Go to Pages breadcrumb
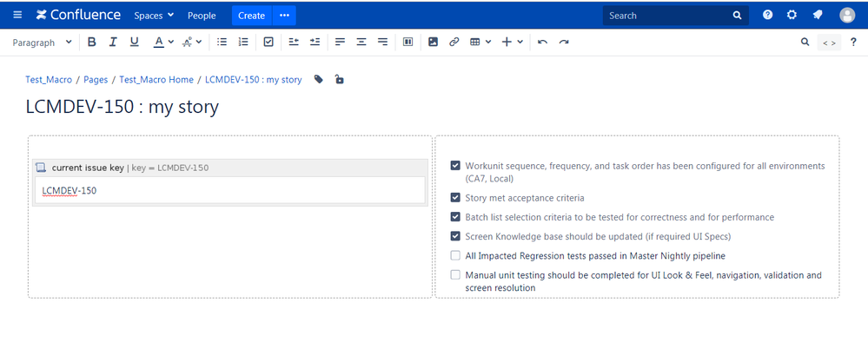 point(96,80)
